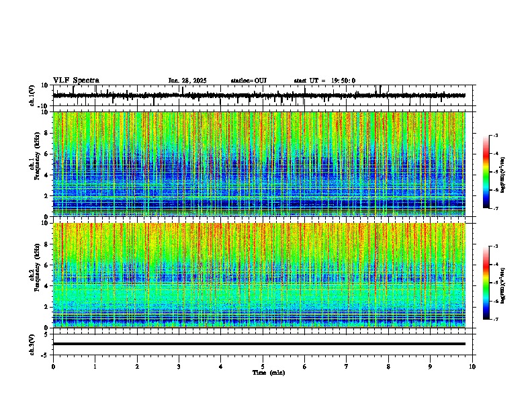Image resolution: width=532 pixels, height=411 pixels.
Task: Click the ch.2 color bar log(PSD) label
Action: 503,286
